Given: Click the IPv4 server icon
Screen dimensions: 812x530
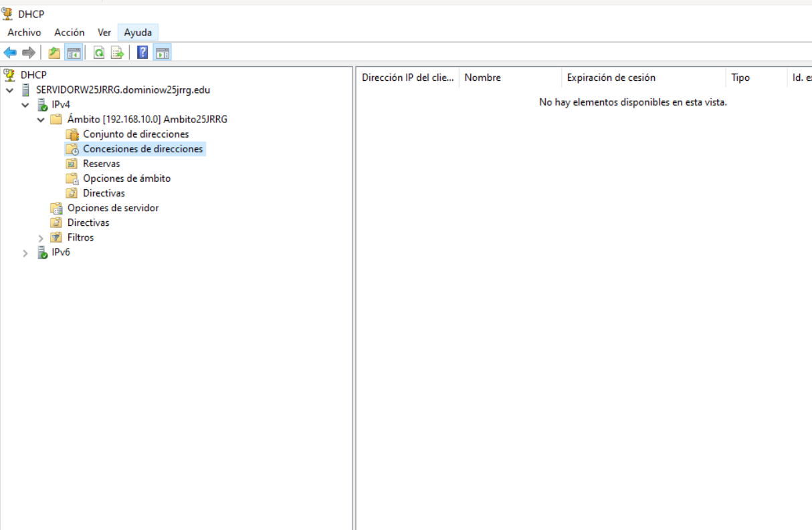Looking at the screenshot, I should (x=42, y=104).
